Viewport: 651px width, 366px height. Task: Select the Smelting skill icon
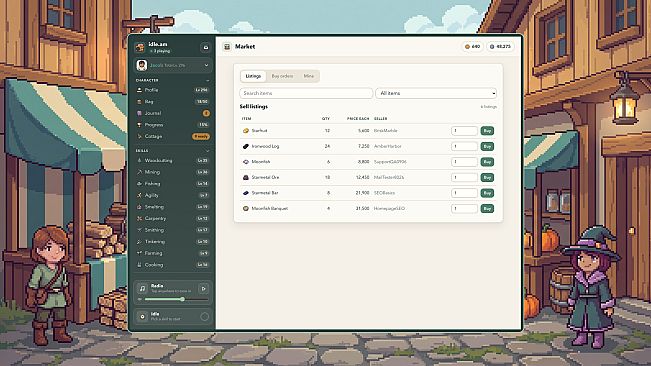click(x=140, y=207)
